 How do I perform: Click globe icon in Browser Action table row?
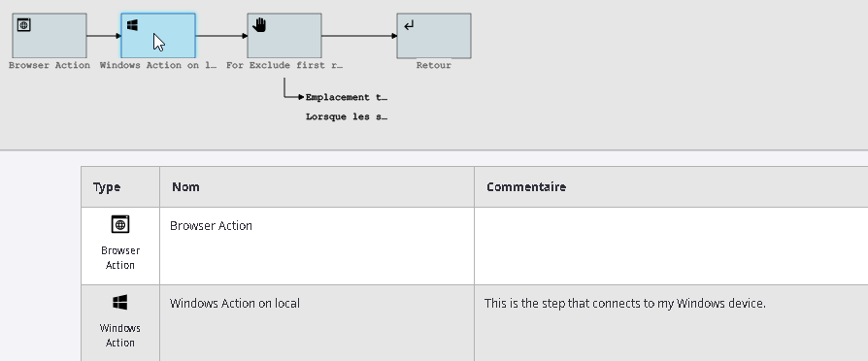point(120,224)
